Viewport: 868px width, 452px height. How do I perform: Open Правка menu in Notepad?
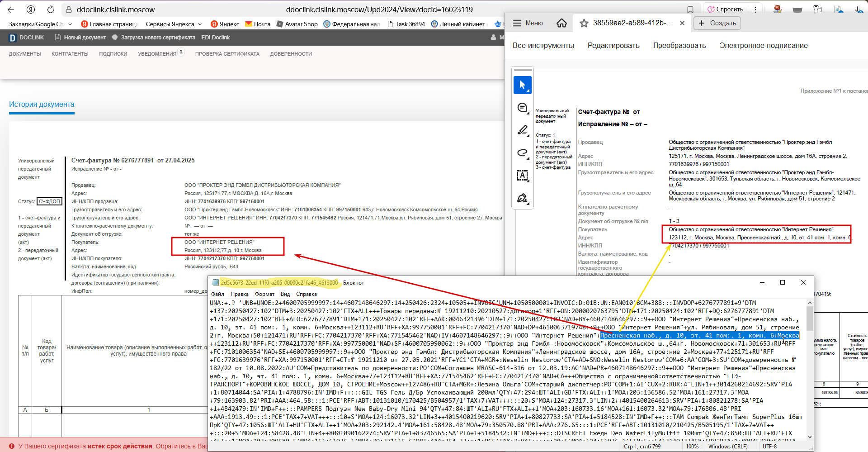pyautogui.click(x=240, y=294)
